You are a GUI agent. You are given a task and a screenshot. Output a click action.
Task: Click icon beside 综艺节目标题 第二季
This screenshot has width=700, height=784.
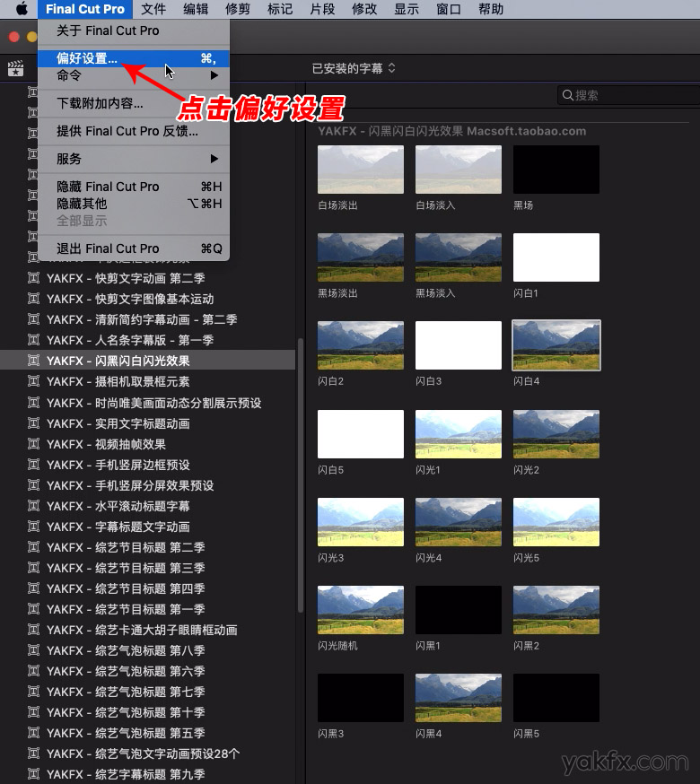(x=33, y=547)
